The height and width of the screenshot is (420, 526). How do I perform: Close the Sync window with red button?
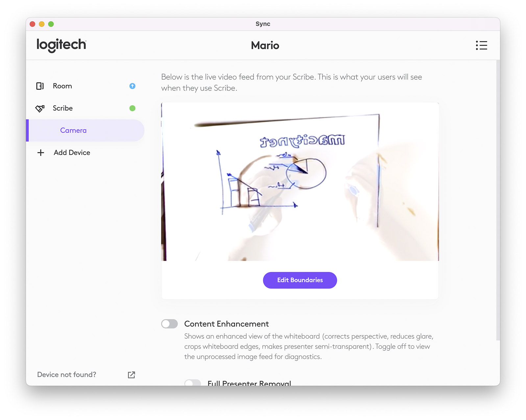[x=33, y=24]
